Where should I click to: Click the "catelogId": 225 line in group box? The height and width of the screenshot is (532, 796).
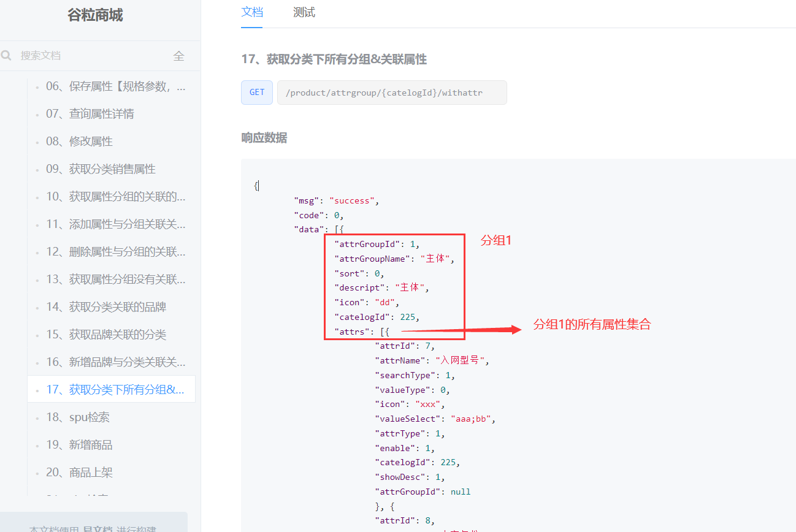(377, 317)
